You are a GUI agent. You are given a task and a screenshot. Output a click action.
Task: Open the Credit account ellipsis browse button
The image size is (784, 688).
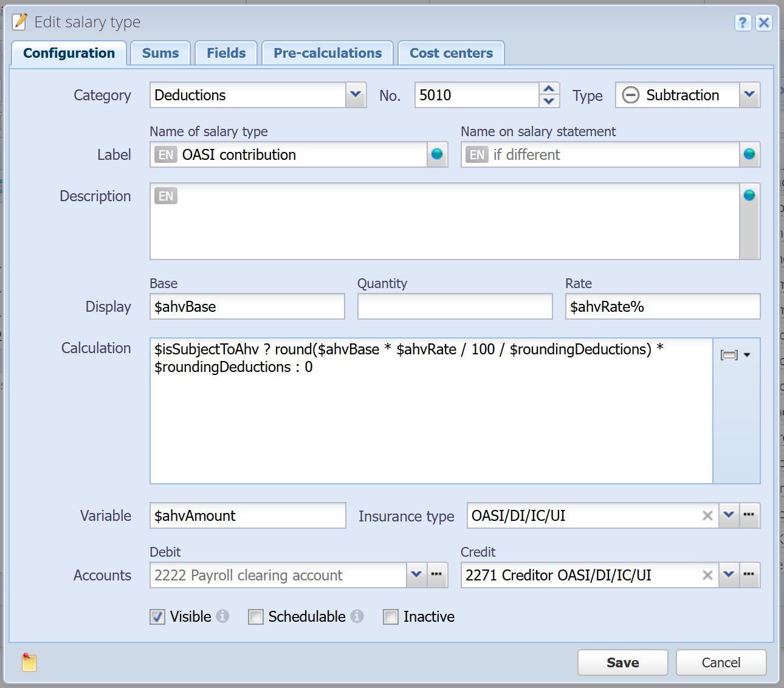[x=749, y=575]
